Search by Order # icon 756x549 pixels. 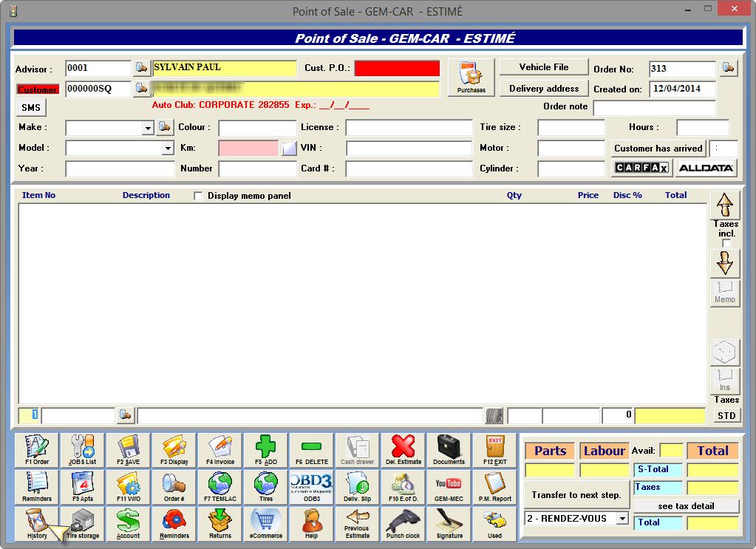(174, 487)
